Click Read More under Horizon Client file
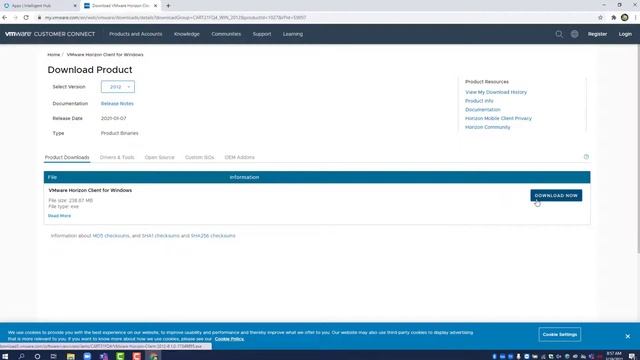This screenshot has height=360, width=640. pos(60,216)
